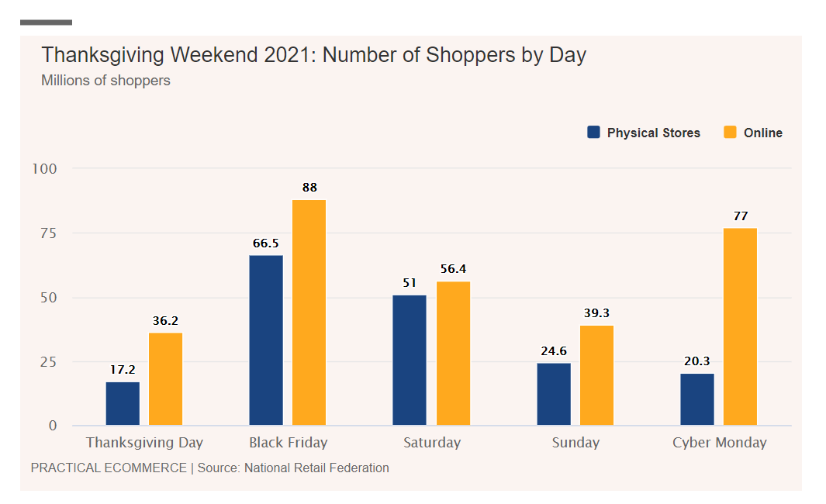
Task: Click Cyber Monday physical stores bar 20.3
Action: coord(697,399)
